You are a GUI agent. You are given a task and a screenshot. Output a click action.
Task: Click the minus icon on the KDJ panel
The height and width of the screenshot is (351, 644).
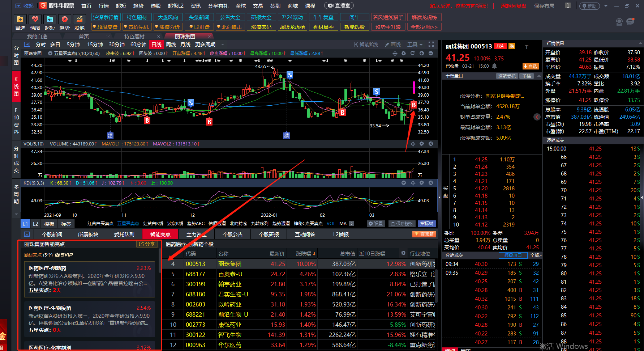tap(404, 183)
